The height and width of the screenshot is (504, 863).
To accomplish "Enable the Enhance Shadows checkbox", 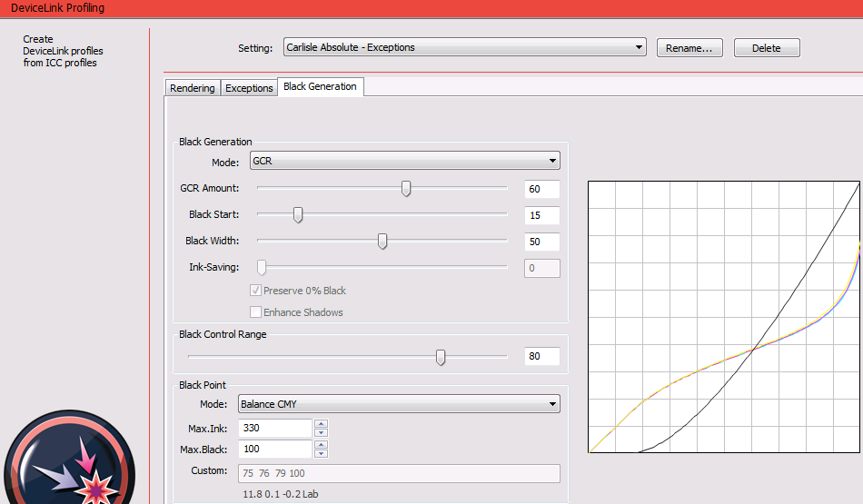I will [256, 312].
